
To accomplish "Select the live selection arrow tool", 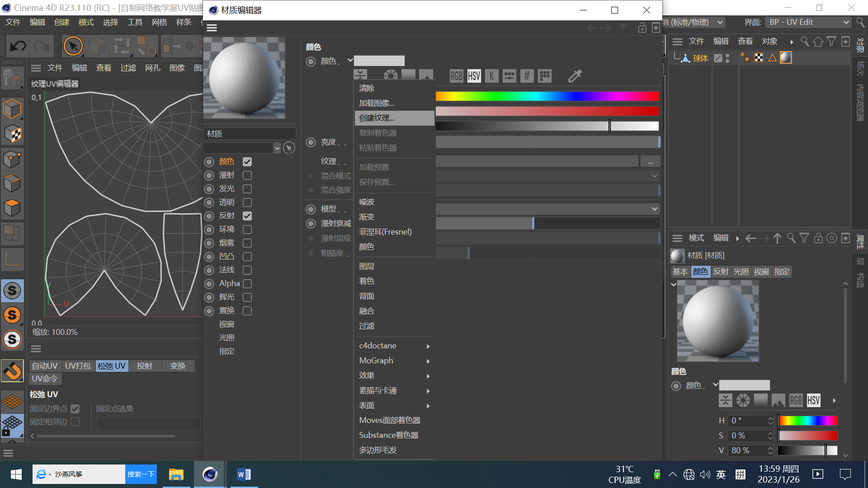I will point(73,46).
